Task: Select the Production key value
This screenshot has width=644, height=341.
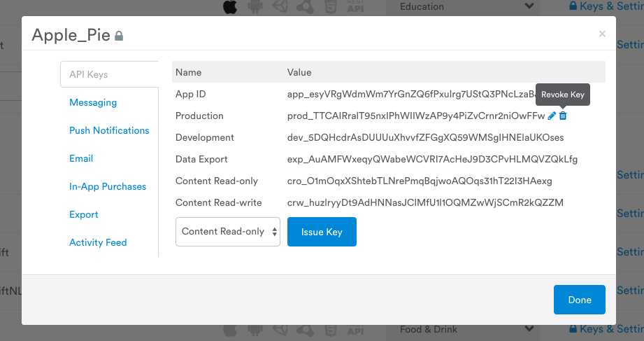Action: [x=416, y=116]
